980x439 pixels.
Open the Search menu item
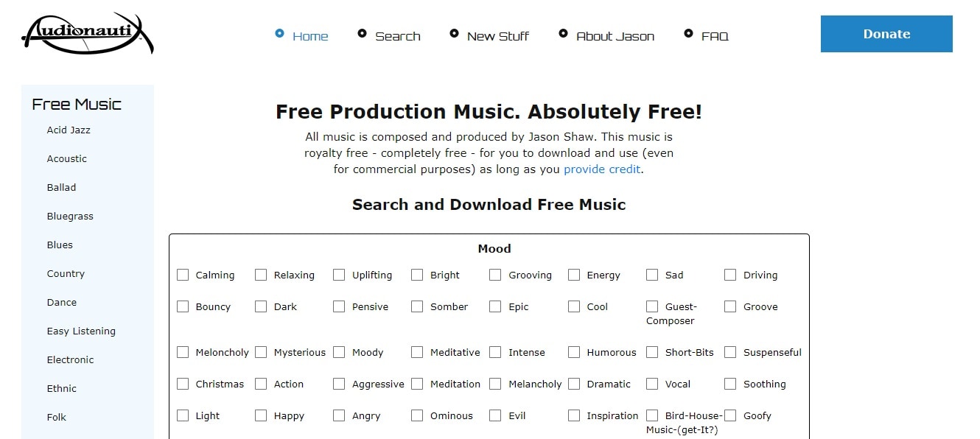click(398, 36)
